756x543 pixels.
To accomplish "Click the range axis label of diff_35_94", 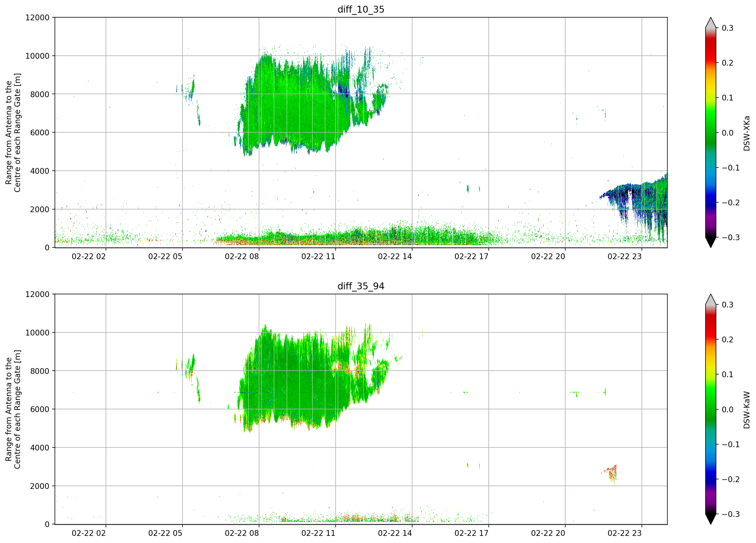I will [13, 409].
